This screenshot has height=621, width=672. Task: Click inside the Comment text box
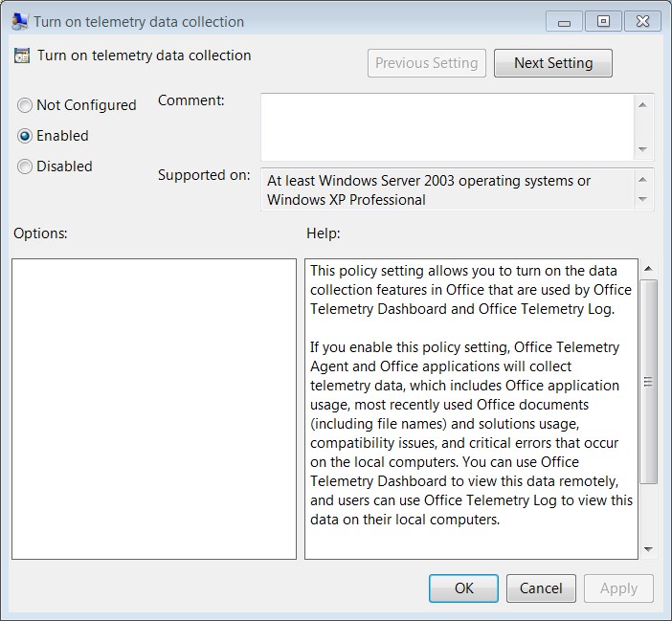coord(447,127)
